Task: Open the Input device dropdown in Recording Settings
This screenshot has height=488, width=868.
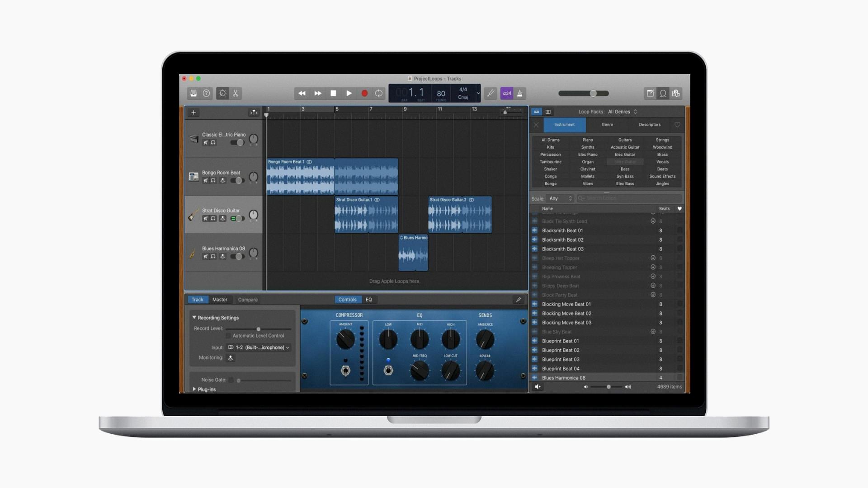Action: 259,347
